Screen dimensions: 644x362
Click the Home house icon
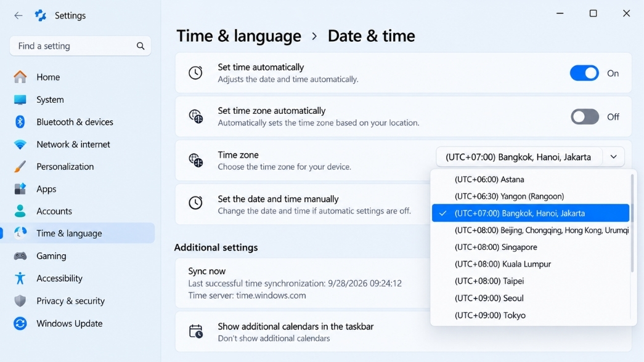(x=20, y=77)
